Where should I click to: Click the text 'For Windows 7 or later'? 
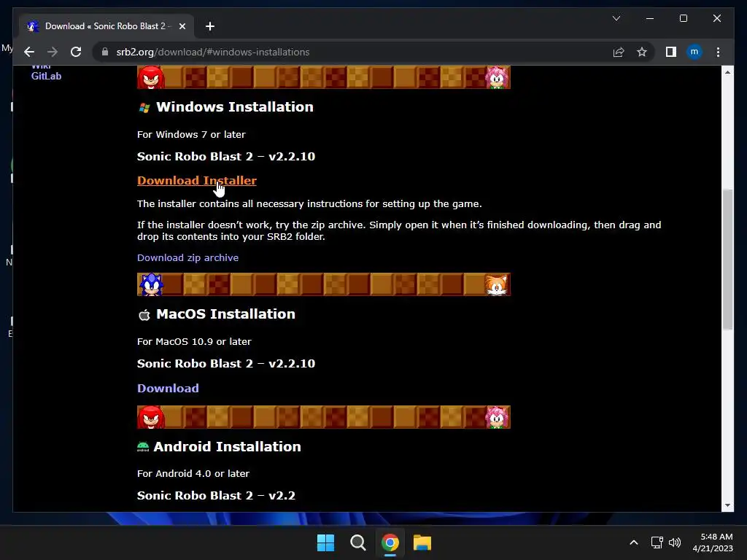coord(192,134)
